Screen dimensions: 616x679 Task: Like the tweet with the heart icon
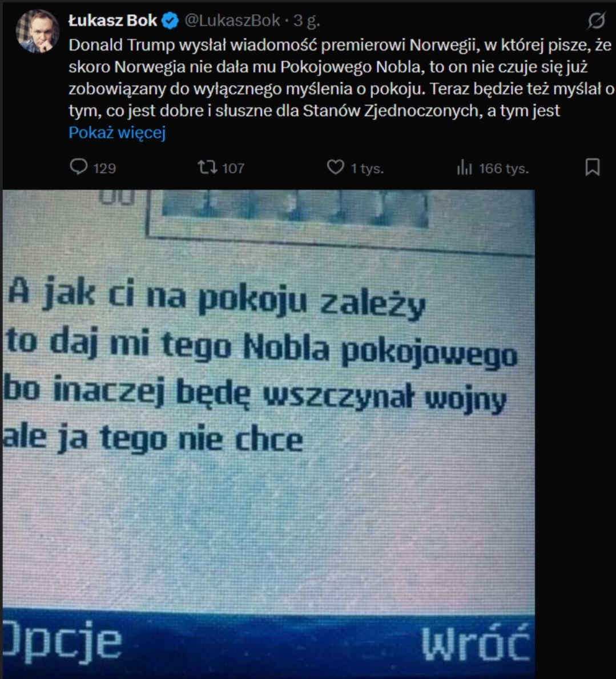pyautogui.click(x=335, y=167)
